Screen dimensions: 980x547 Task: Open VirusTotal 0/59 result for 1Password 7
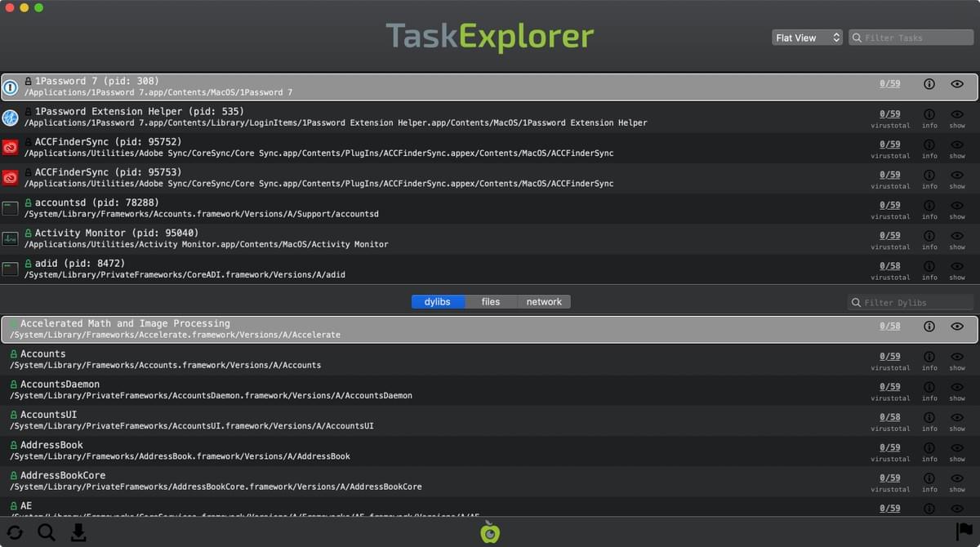pos(890,84)
